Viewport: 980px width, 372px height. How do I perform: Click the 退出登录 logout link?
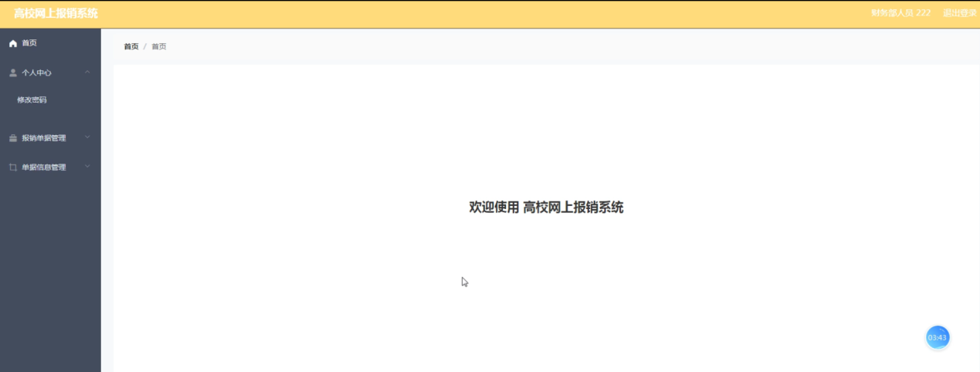pos(959,13)
